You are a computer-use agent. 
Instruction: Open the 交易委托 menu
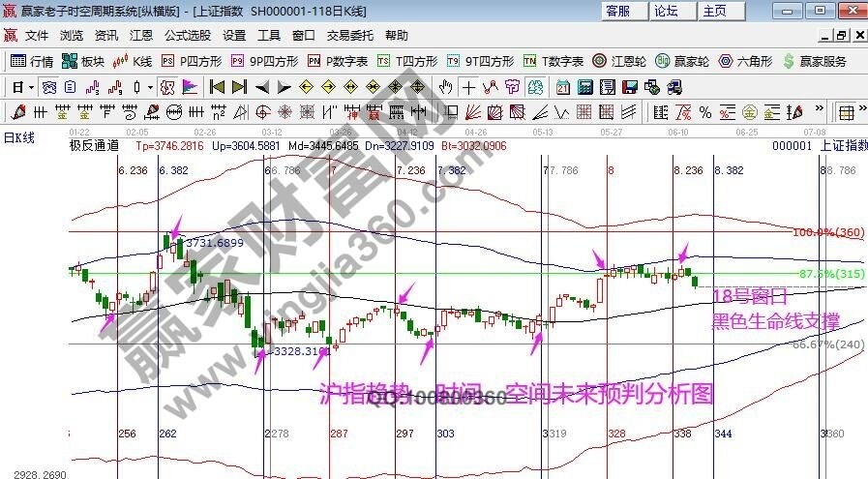[x=350, y=36]
